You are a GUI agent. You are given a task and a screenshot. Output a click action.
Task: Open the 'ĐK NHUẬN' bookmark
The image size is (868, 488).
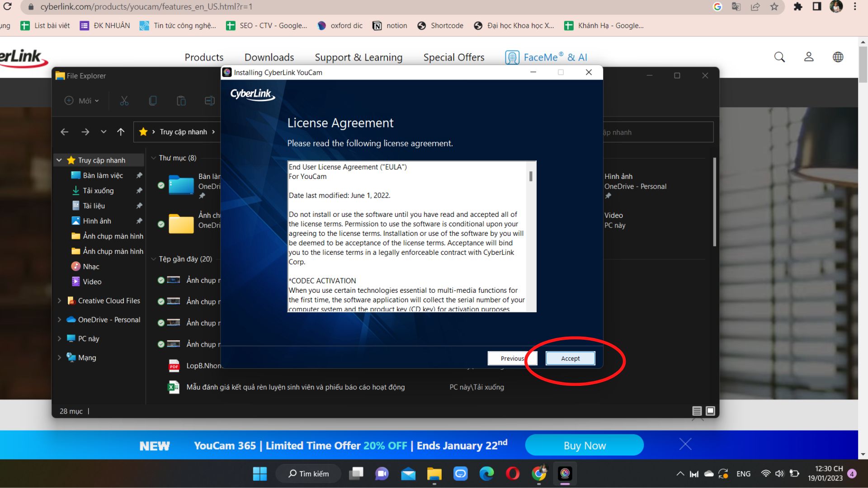point(105,26)
